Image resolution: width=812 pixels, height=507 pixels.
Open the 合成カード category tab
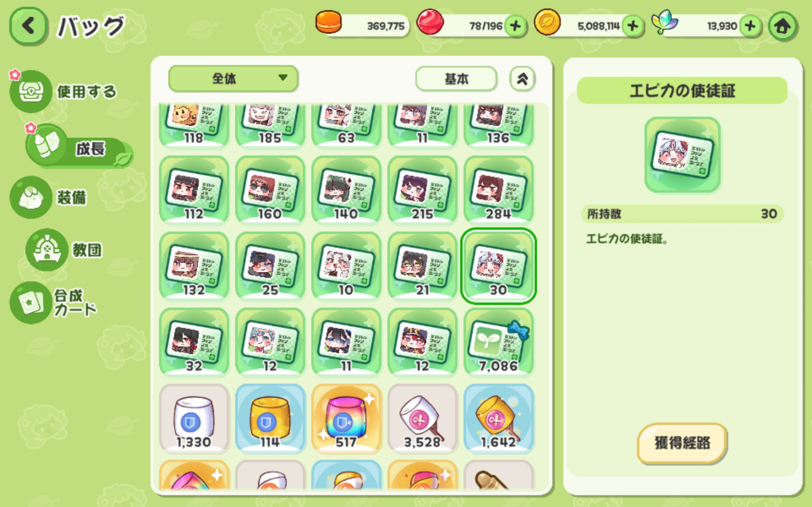click(54, 303)
